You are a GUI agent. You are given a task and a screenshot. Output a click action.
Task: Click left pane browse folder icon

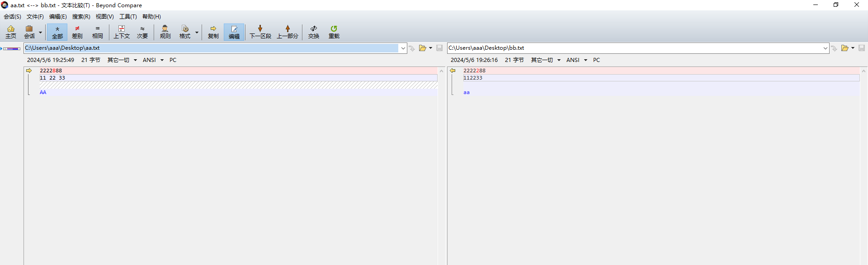point(422,48)
